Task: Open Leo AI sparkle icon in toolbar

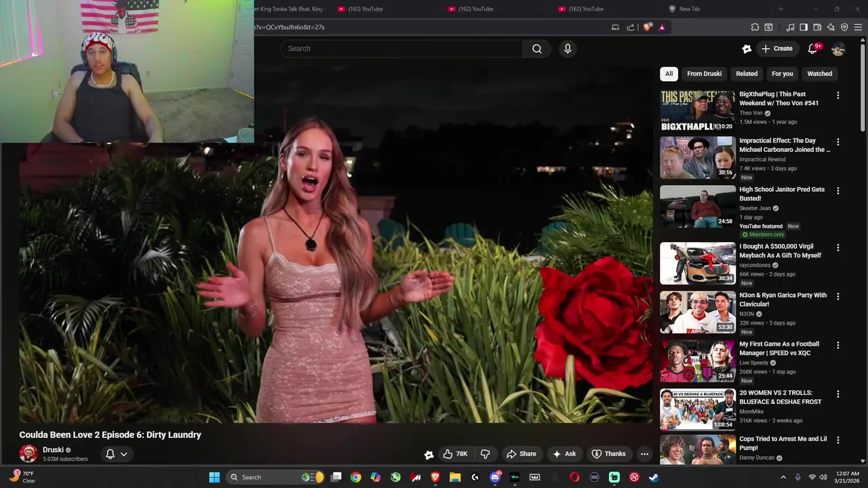Action: click(831, 27)
